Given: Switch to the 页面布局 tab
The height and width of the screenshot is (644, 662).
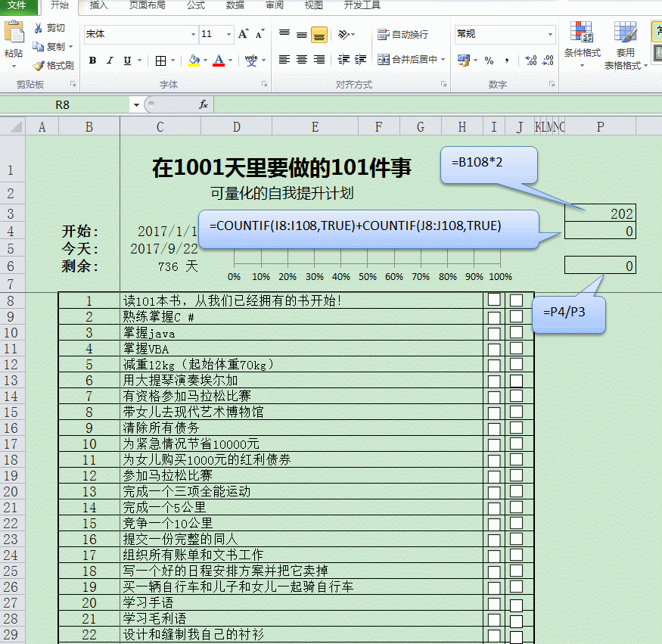Looking at the screenshot, I should (x=147, y=5).
